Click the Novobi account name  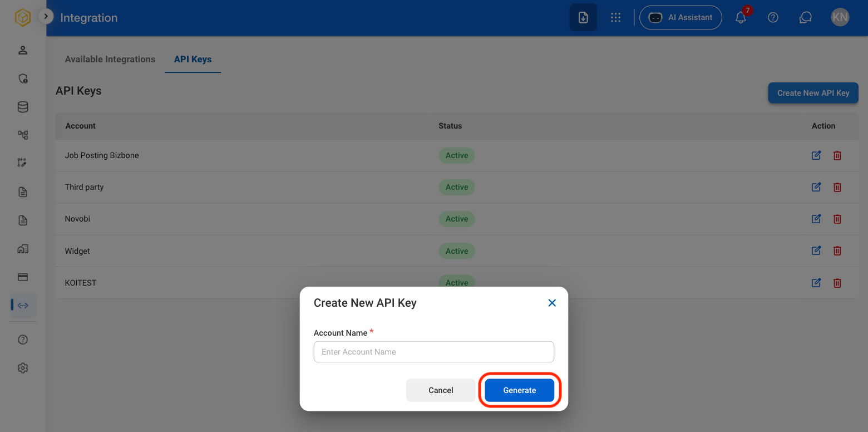coord(77,219)
